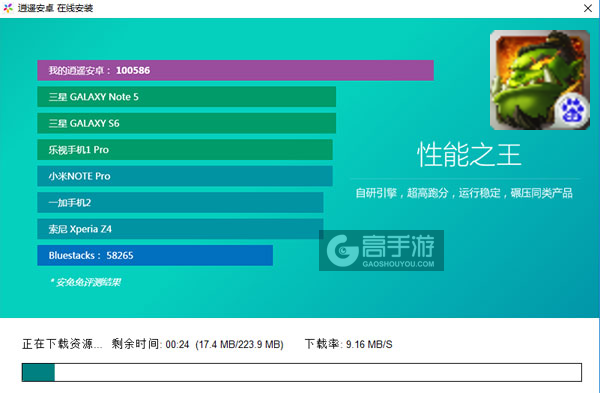600x393 pixels.
Task: Select the 索尼 Xperia Z4 bar
Action: pyautogui.click(x=180, y=229)
